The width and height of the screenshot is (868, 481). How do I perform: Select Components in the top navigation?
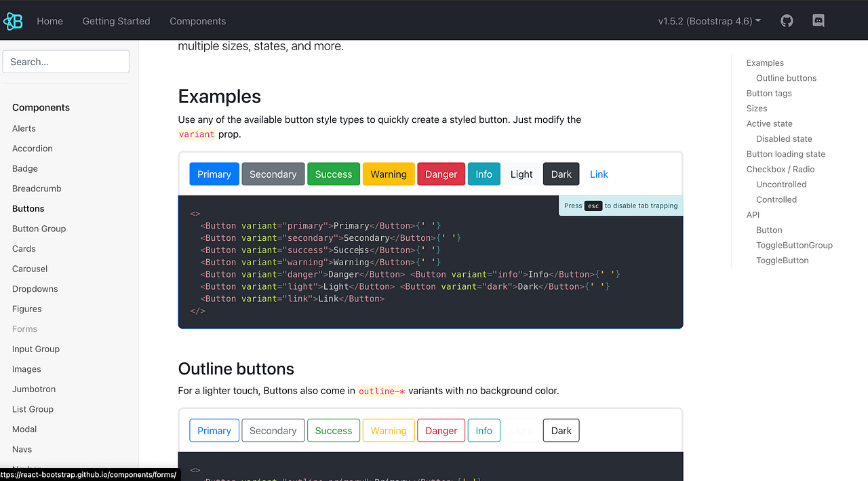[197, 21]
